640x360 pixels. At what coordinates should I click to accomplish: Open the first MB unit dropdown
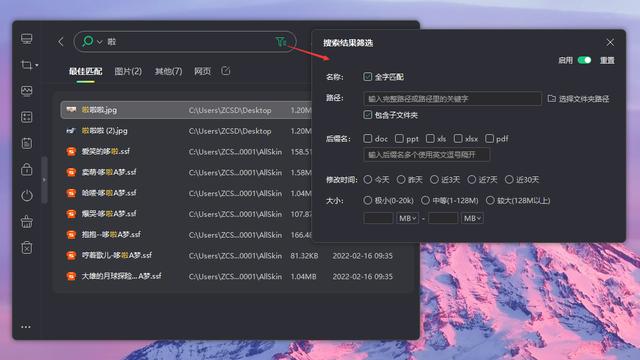[x=407, y=218]
